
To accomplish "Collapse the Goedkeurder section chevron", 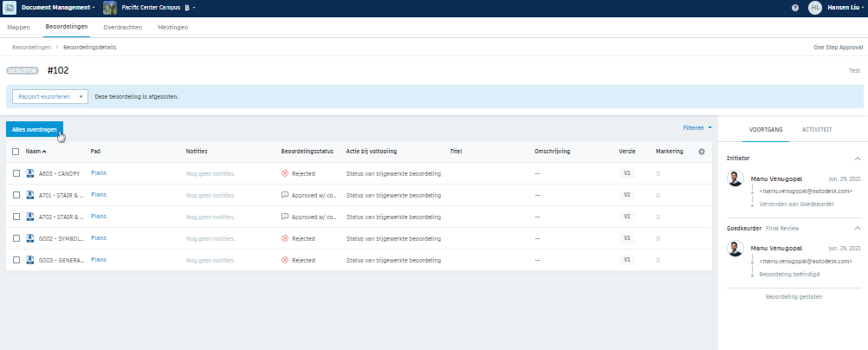I will [858, 228].
